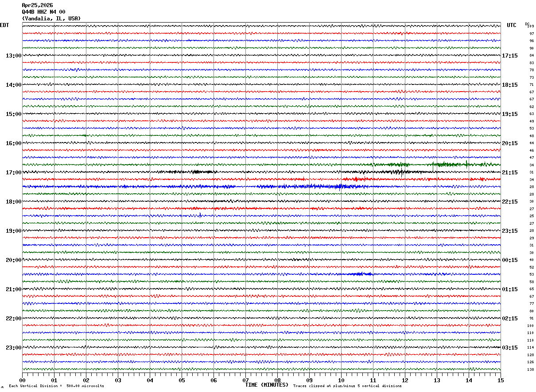Click DC offset value 138
The image size is (536, 392).
531,369
